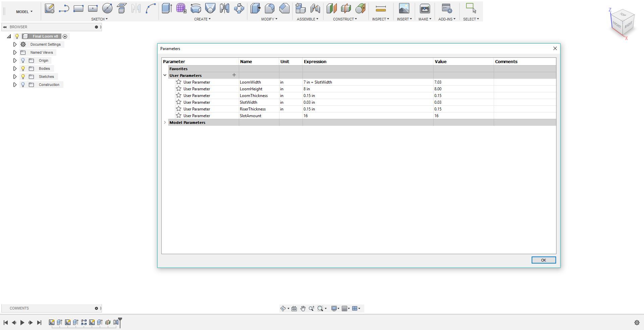Screen dimensions: 644x330
Task: Open the MODEL workspace dropdown
Action: coord(24,12)
